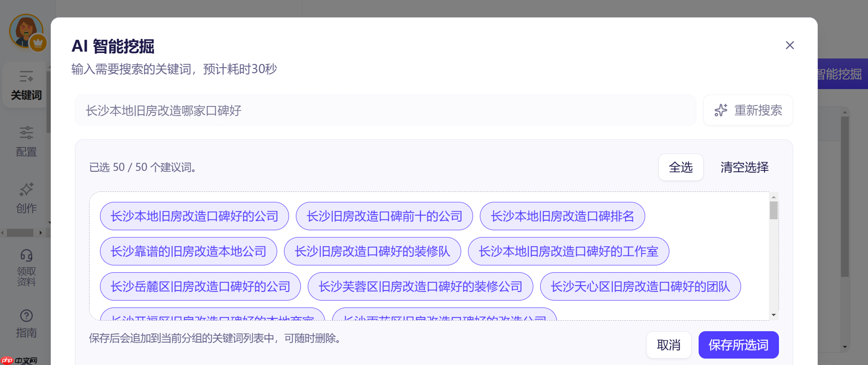Screen dimensions: 868x365
Task: Click the background page scroll down arrow
Action: point(845,347)
